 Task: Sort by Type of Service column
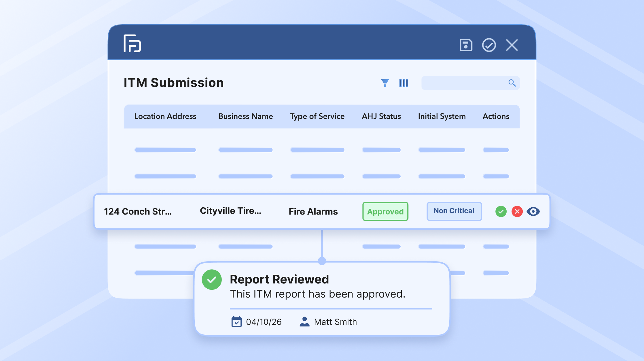(x=317, y=116)
